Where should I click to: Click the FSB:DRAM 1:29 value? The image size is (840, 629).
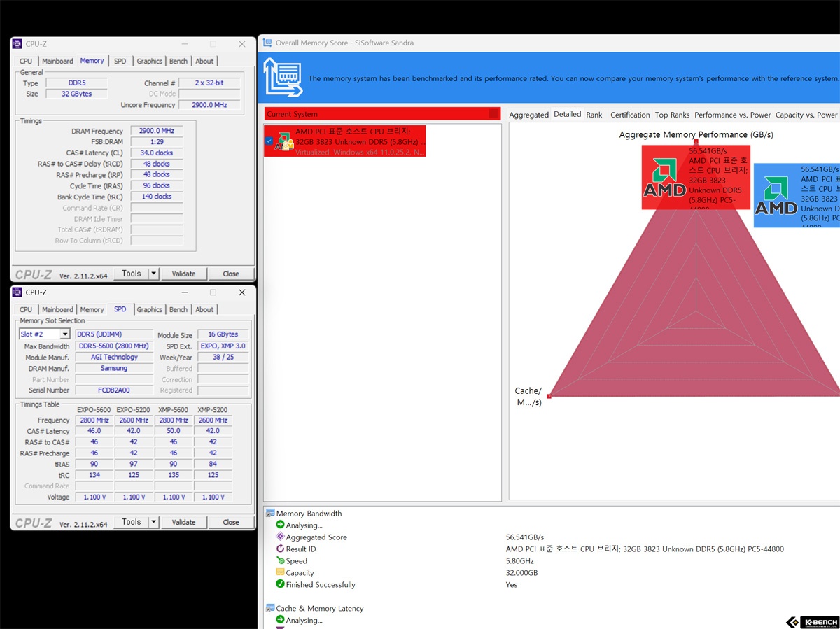[x=157, y=141]
